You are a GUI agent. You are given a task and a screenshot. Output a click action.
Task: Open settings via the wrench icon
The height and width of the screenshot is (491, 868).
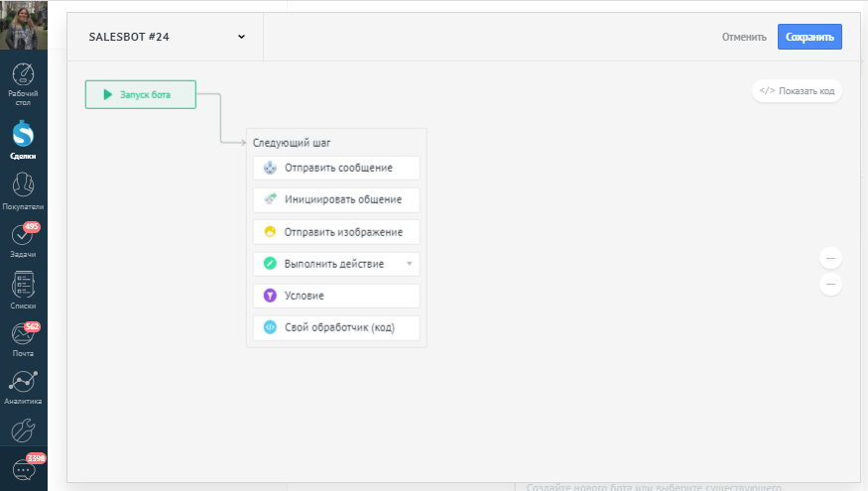click(x=23, y=430)
